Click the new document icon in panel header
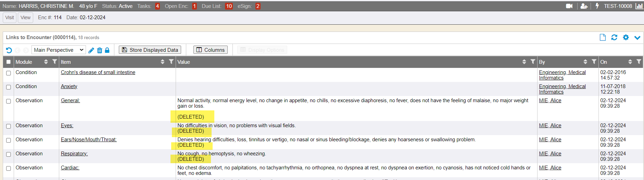Screen dimensions: 644x180 [x=603, y=37]
